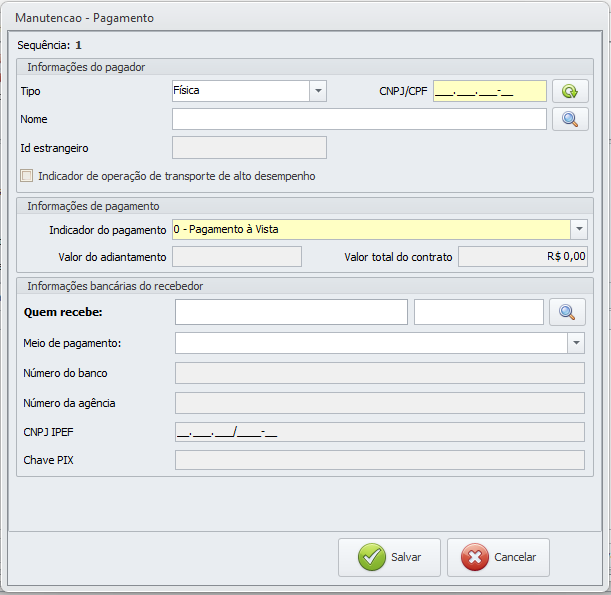Click the Valor do adiantamento field

click(x=236, y=257)
